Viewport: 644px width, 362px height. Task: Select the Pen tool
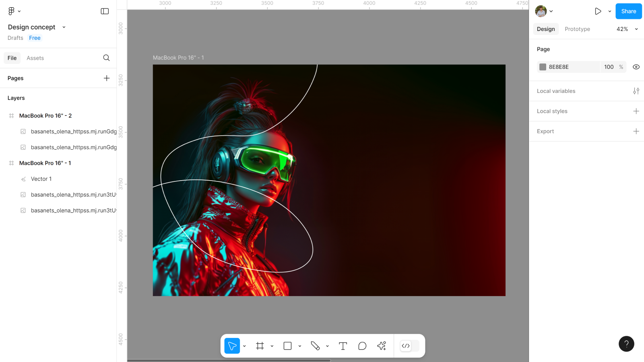[315, 346]
